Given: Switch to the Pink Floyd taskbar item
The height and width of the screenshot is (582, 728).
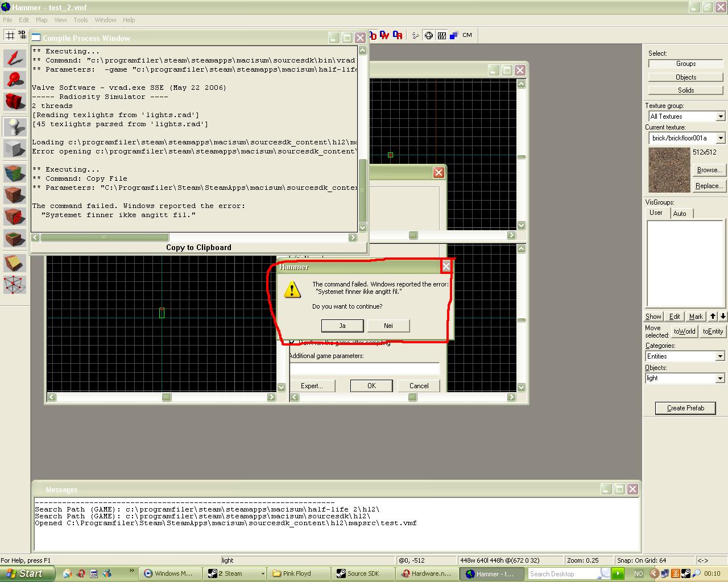Looking at the screenshot, I should click(x=297, y=573).
